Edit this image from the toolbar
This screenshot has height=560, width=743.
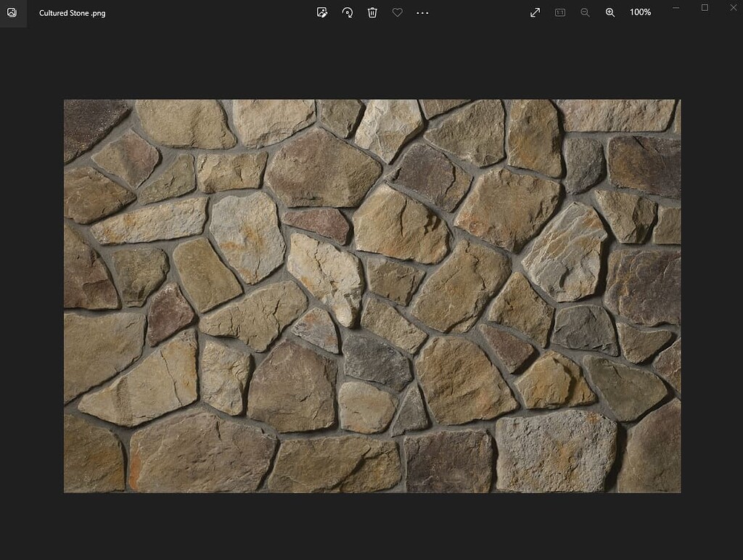321,12
